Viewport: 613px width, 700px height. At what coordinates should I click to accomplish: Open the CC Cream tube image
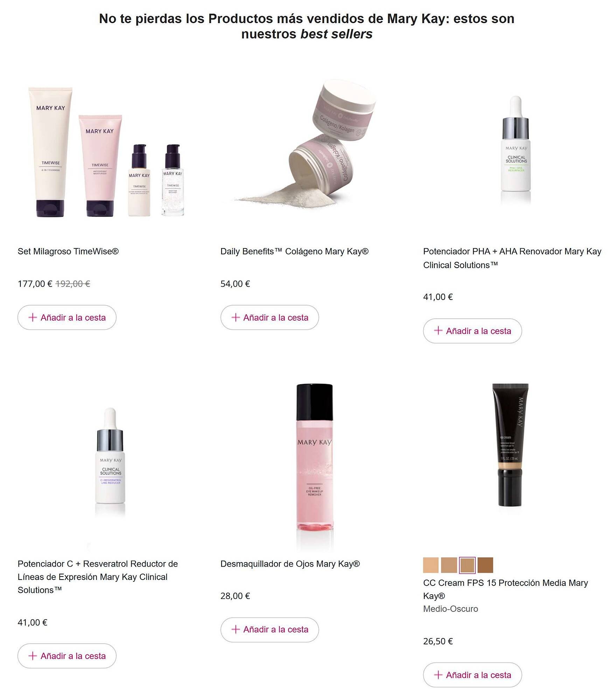tap(510, 444)
